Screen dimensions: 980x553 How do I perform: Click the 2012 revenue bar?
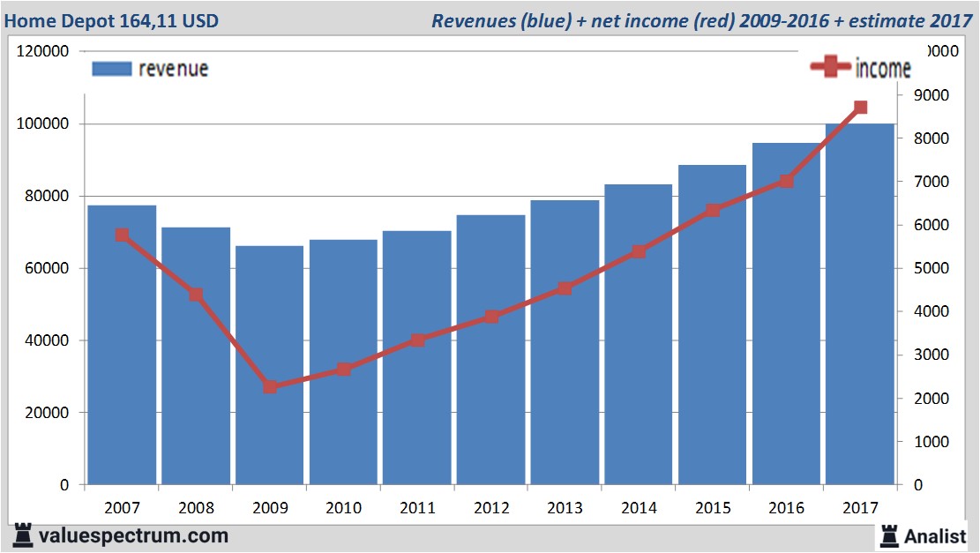coord(490,349)
